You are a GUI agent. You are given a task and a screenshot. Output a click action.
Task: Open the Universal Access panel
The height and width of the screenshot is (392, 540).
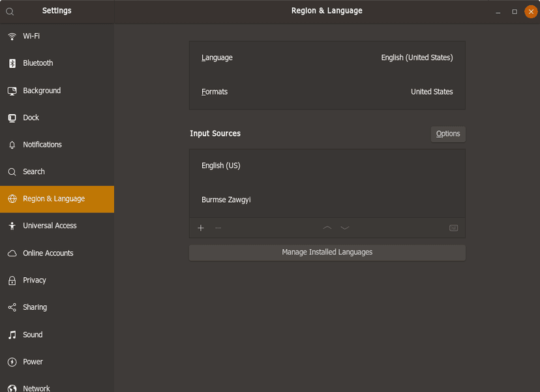57,226
